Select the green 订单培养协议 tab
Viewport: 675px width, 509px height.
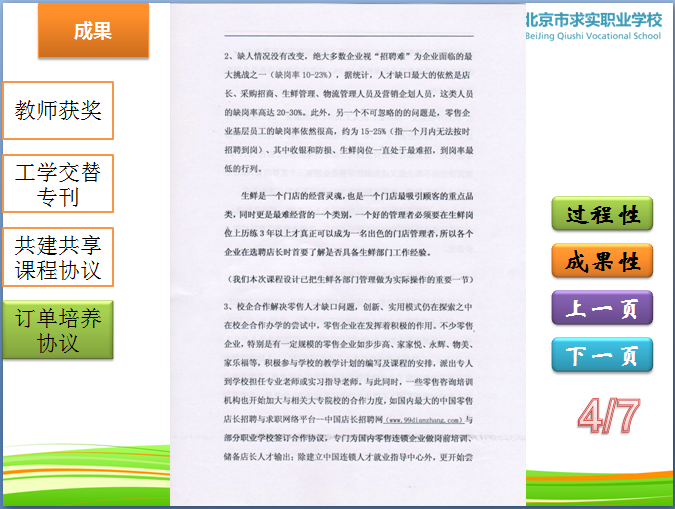point(58,330)
